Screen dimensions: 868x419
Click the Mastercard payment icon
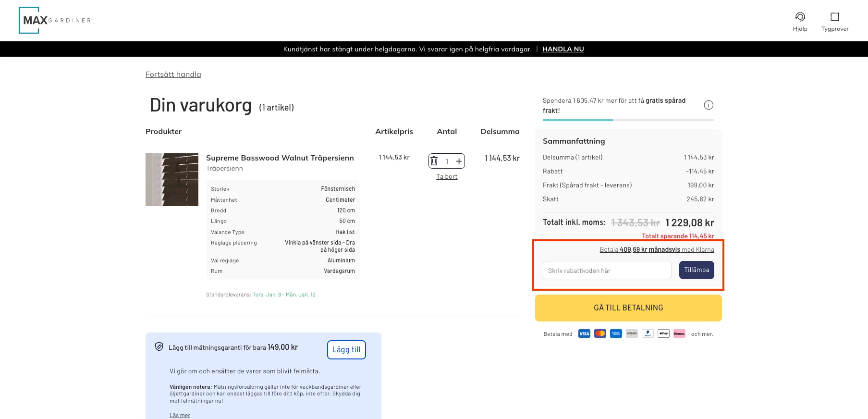[600, 333]
